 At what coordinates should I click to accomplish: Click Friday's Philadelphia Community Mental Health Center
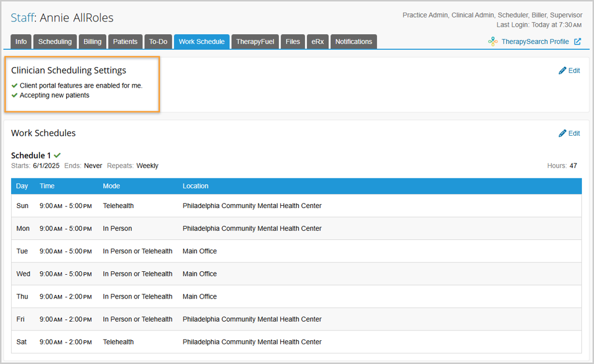pos(252,319)
